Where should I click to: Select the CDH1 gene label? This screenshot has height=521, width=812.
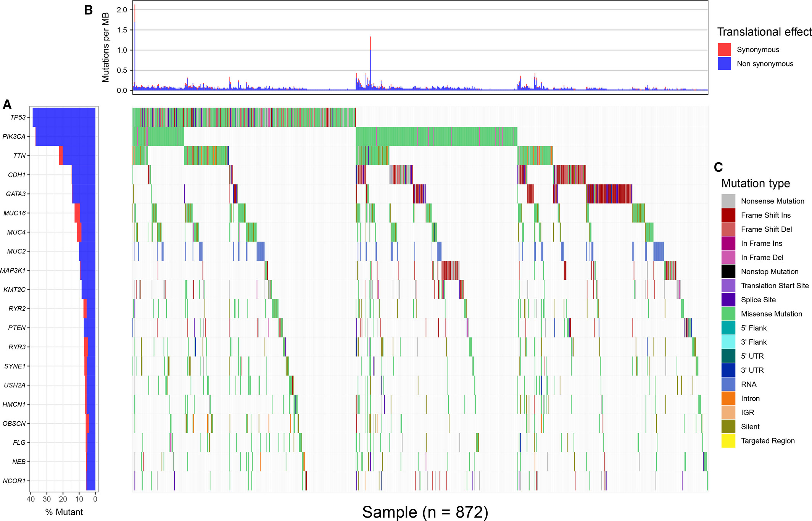17,175
